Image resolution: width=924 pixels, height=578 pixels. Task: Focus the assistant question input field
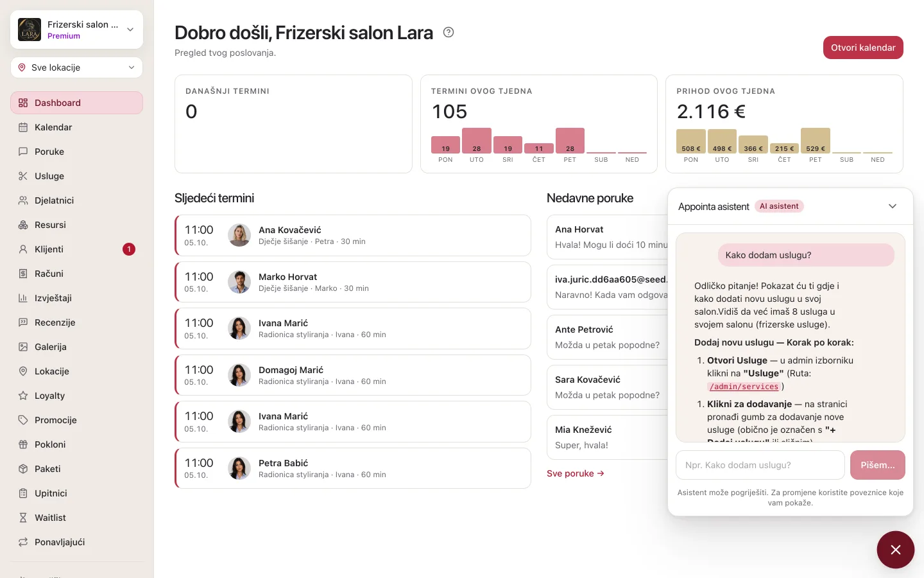[x=760, y=465]
